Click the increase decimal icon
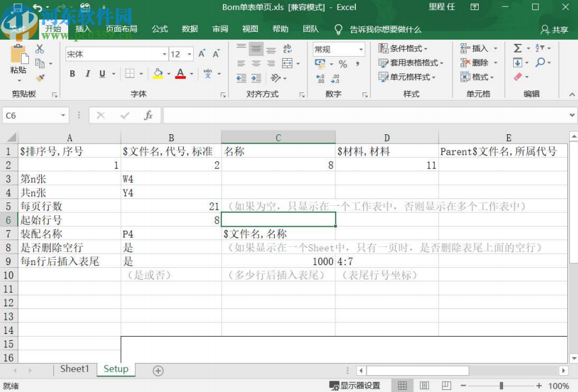 pyautogui.click(x=320, y=78)
